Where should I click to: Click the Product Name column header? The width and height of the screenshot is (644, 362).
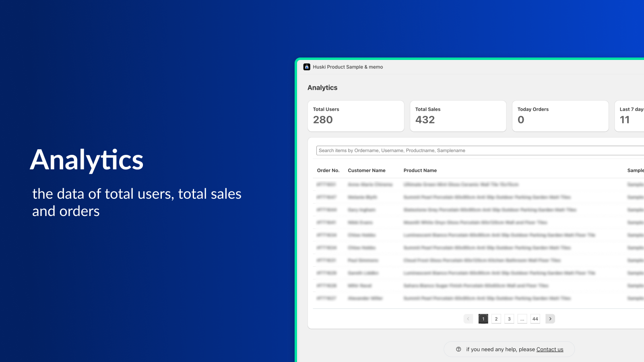pyautogui.click(x=420, y=171)
